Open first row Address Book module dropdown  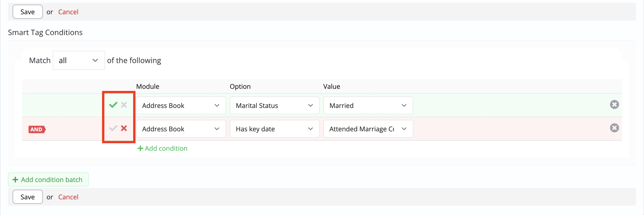click(x=181, y=106)
